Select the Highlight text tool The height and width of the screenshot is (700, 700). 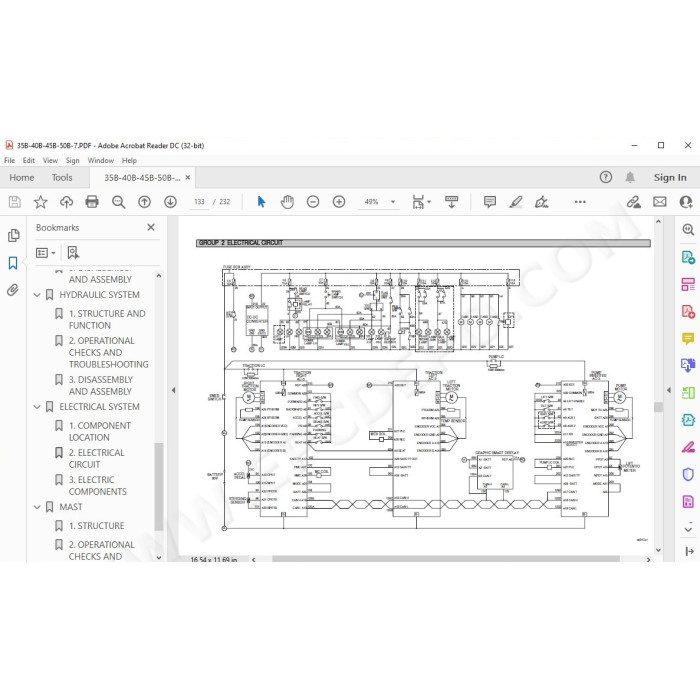[516, 202]
